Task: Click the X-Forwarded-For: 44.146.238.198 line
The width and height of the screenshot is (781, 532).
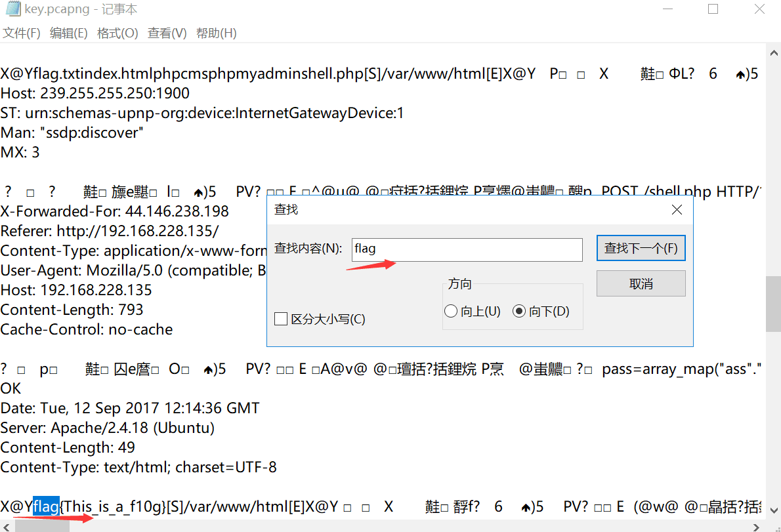Action: tap(115, 211)
